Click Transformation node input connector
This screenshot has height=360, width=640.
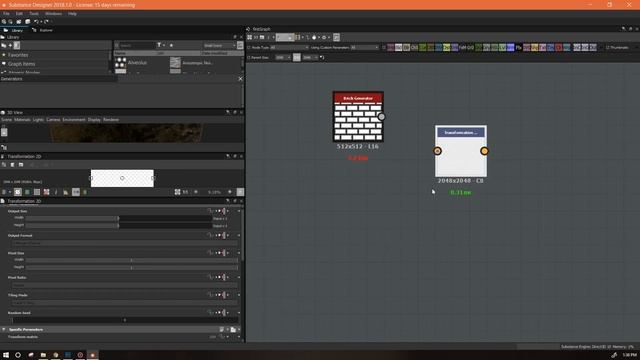click(x=438, y=151)
